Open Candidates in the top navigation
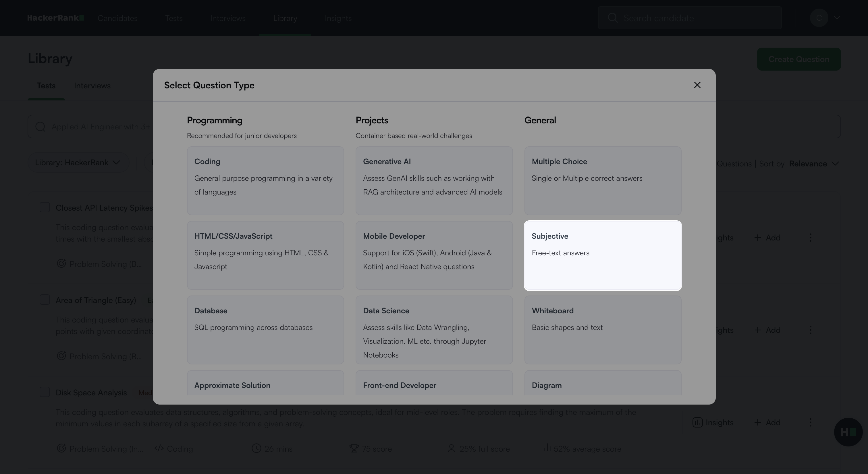 pyautogui.click(x=117, y=18)
